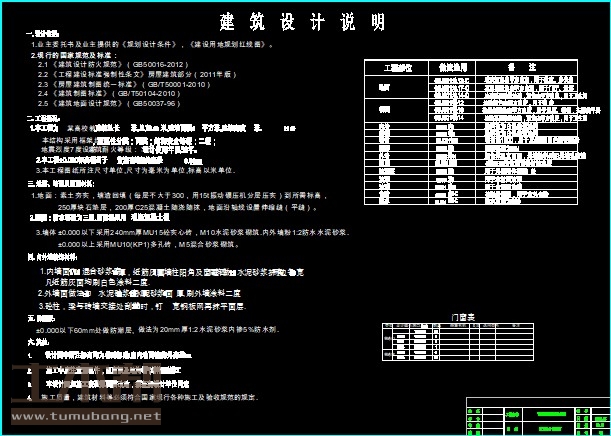Click the line '±0.000以下60mm处做防潮层'
Viewport: 611px width, 436px height.
coord(158,330)
